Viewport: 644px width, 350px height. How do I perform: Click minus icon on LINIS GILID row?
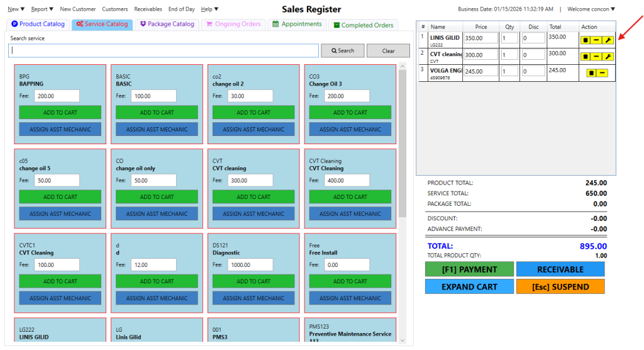coord(596,40)
